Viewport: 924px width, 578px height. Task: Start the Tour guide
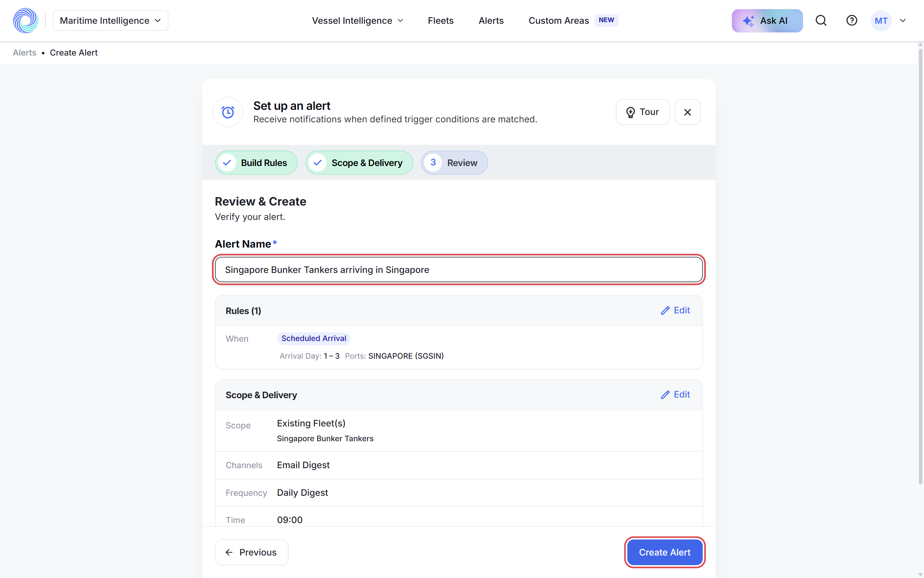(643, 112)
